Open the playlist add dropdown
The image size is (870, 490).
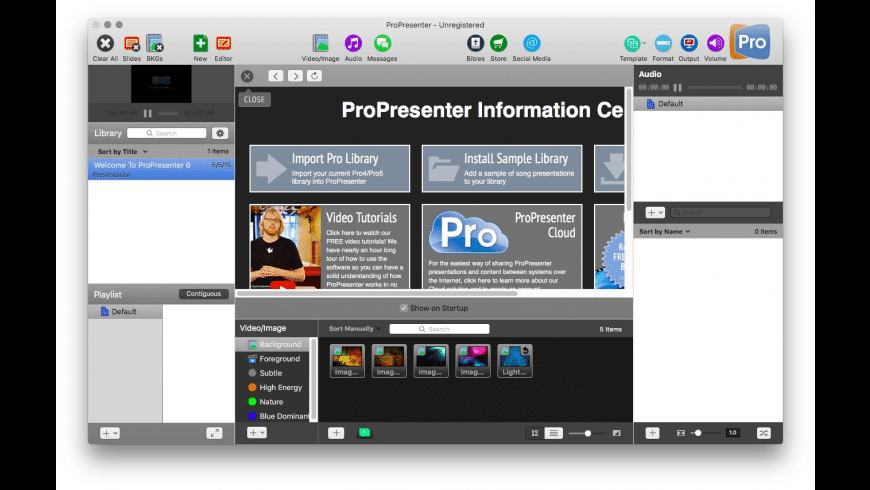pos(109,433)
